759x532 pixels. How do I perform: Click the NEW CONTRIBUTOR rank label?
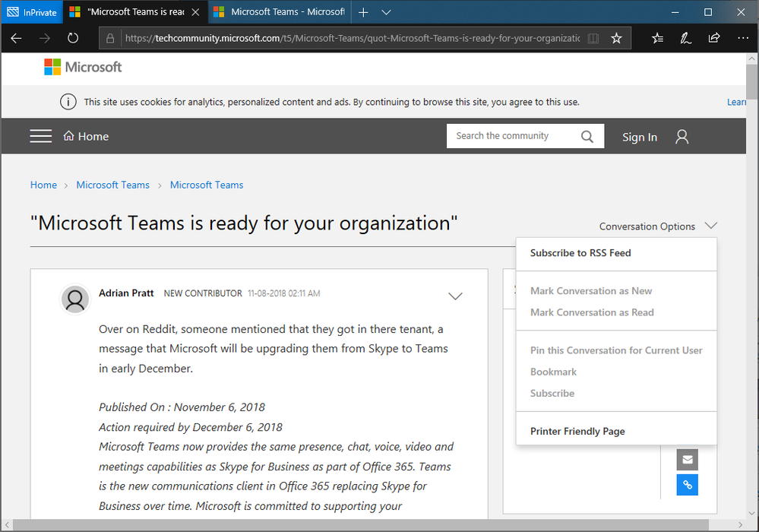pos(203,293)
